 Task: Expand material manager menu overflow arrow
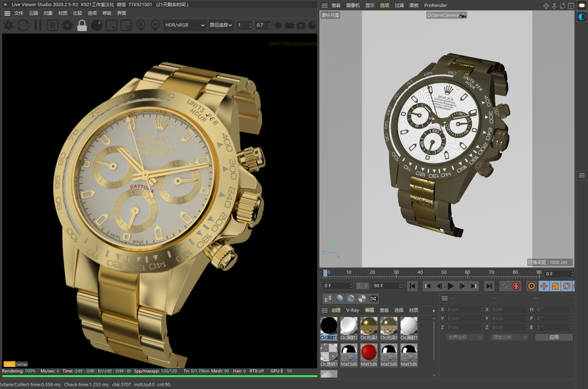pyautogui.click(x=434, y=311)
